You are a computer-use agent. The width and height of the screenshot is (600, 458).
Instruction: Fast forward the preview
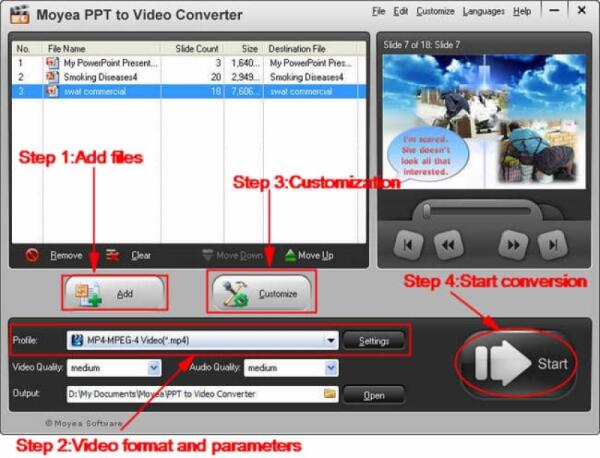(512, 243)
